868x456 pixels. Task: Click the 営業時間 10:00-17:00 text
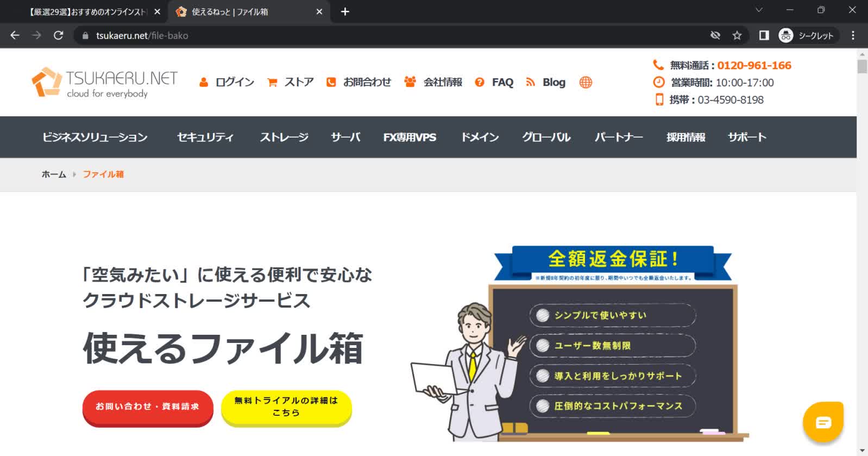click(722, 83)
